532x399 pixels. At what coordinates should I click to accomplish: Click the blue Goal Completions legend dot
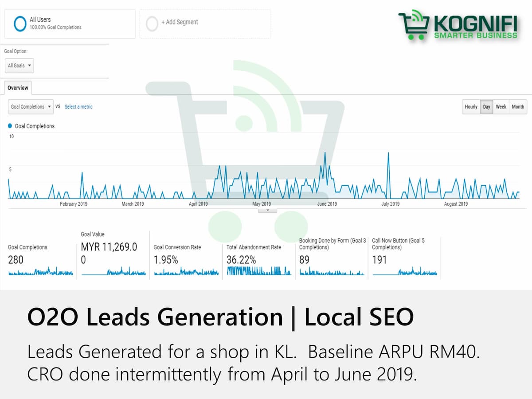10,126
